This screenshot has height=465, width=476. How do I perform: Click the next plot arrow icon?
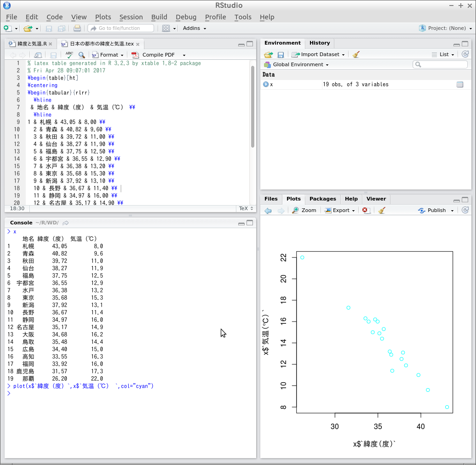[281, 211]
